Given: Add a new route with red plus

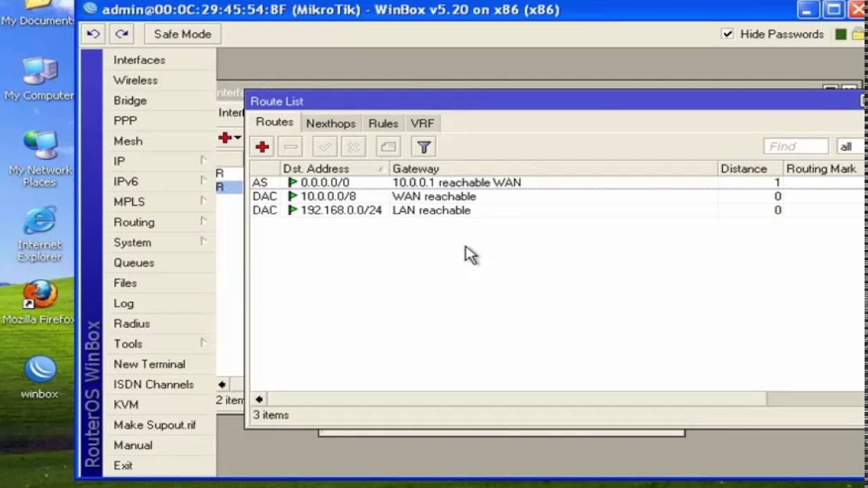Looking at the screenshot, I should (262, 146).
